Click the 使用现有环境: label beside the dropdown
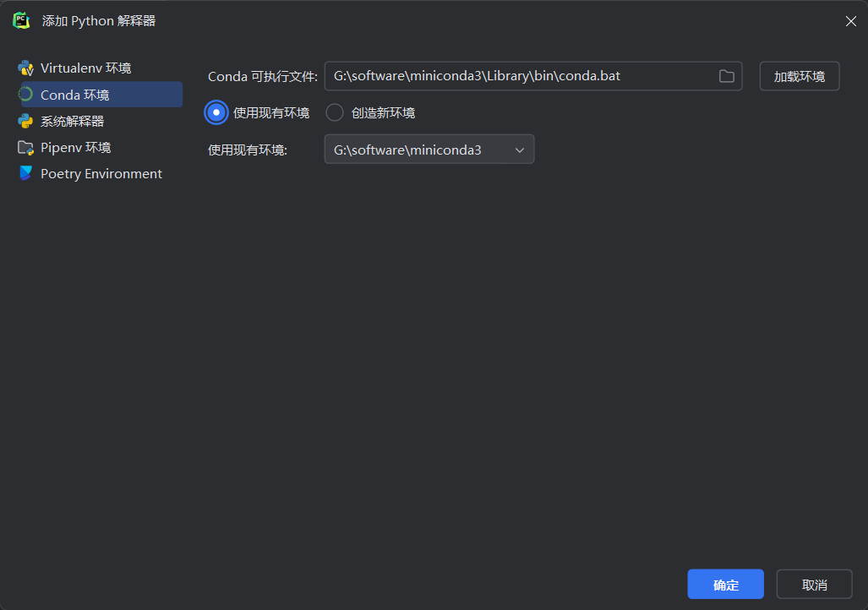Screen dimensions: 868x610 tap(248, 150)
